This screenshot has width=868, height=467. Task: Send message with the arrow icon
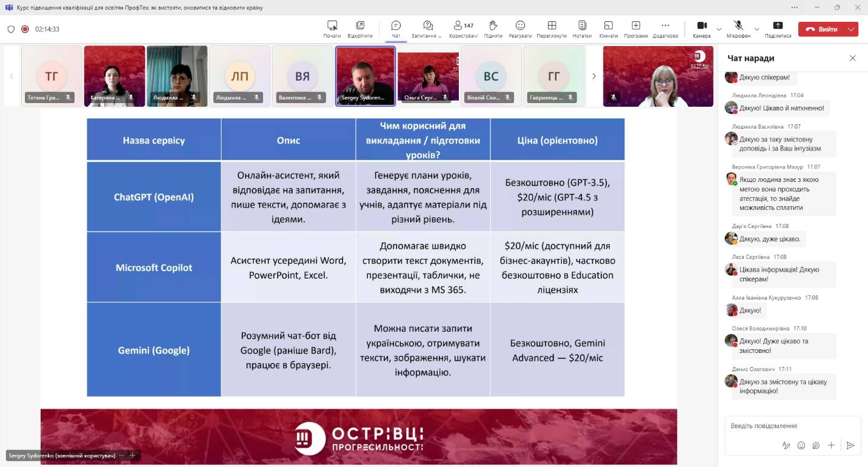[850, 445]
